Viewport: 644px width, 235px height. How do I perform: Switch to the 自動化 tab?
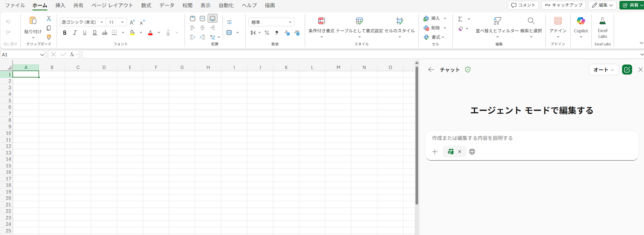click(x=226, y=5)
